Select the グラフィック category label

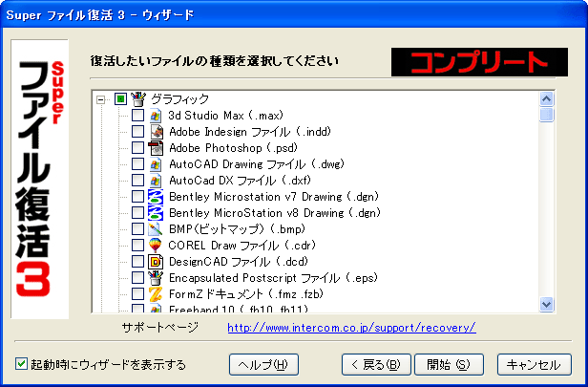[179, 99]
